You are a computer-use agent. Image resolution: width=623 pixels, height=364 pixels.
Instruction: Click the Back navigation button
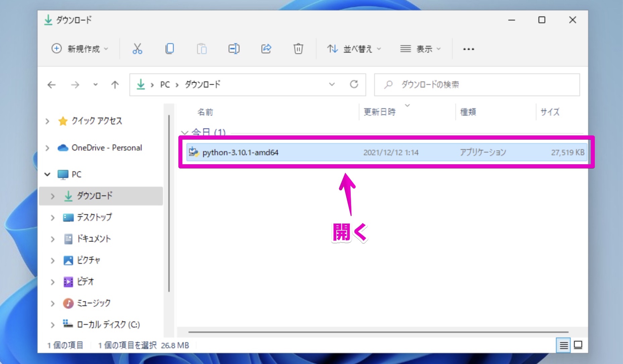51,84
